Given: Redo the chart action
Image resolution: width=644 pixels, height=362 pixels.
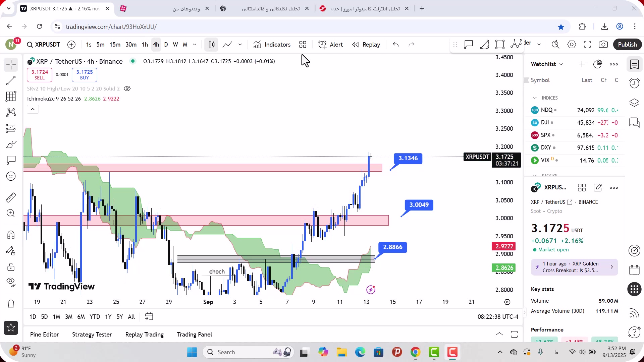Looking at the screenshot, I should (x=412, y=45).
